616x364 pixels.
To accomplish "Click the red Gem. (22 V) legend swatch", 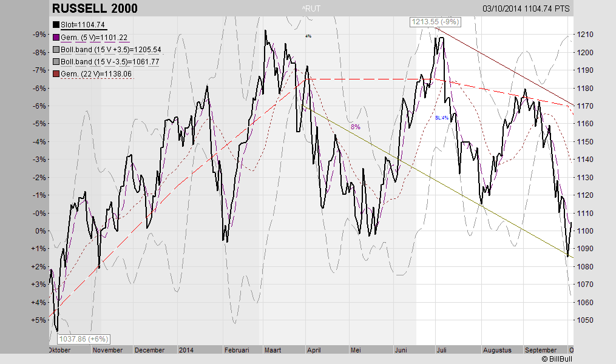I will 56,74.
